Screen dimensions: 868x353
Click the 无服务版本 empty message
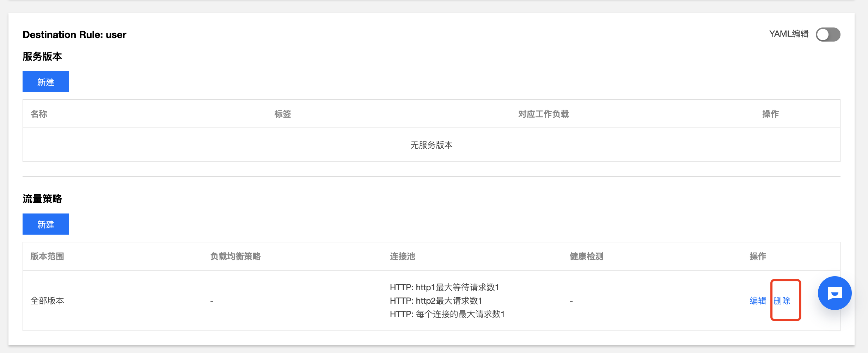click(432, 145)
